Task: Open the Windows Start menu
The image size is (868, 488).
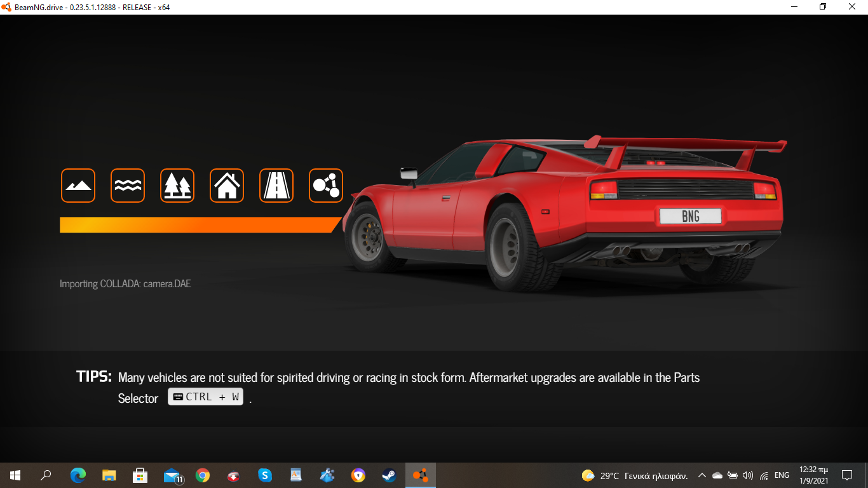Action: 15,475
